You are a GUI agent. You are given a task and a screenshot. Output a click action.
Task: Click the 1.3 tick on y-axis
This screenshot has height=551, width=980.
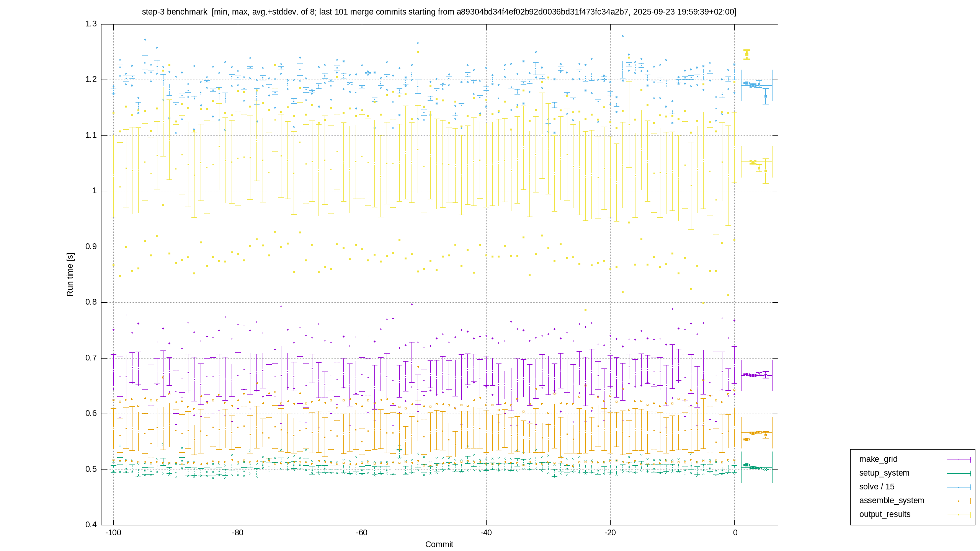tap(91, 24)
